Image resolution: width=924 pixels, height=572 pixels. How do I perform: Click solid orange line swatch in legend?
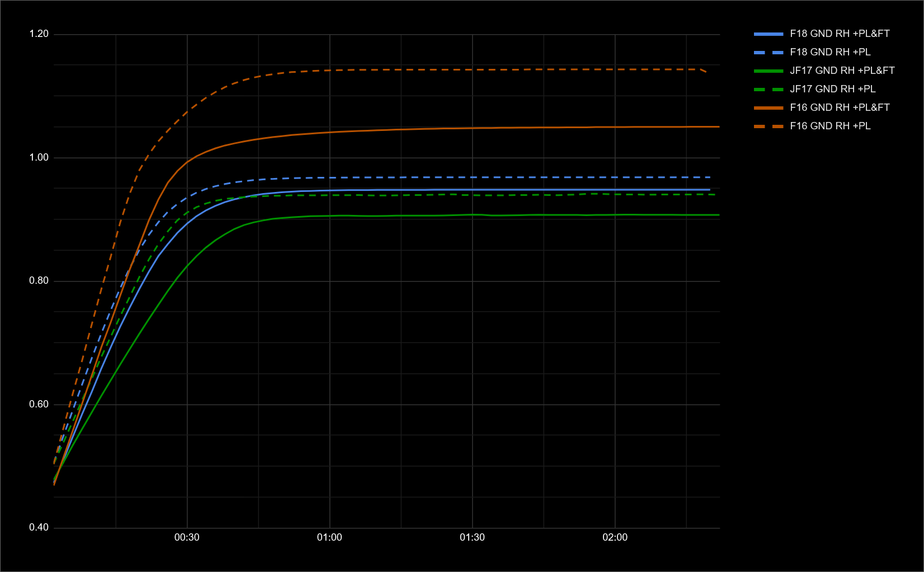coord(769,108)
